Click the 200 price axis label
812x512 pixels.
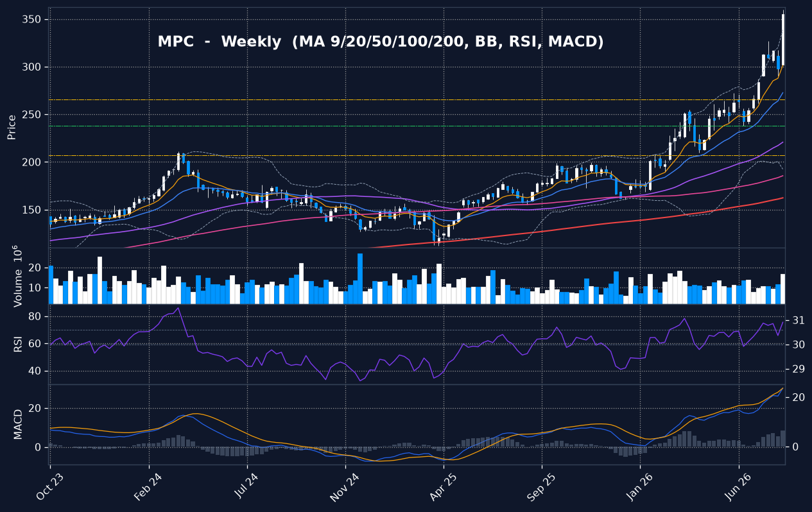pyautogui.click(x=32, y=162)
